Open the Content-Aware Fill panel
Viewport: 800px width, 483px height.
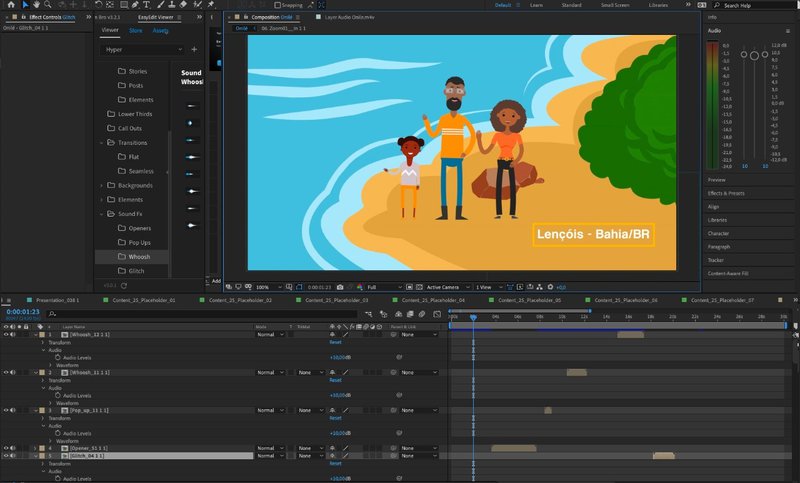click(728, 273)
